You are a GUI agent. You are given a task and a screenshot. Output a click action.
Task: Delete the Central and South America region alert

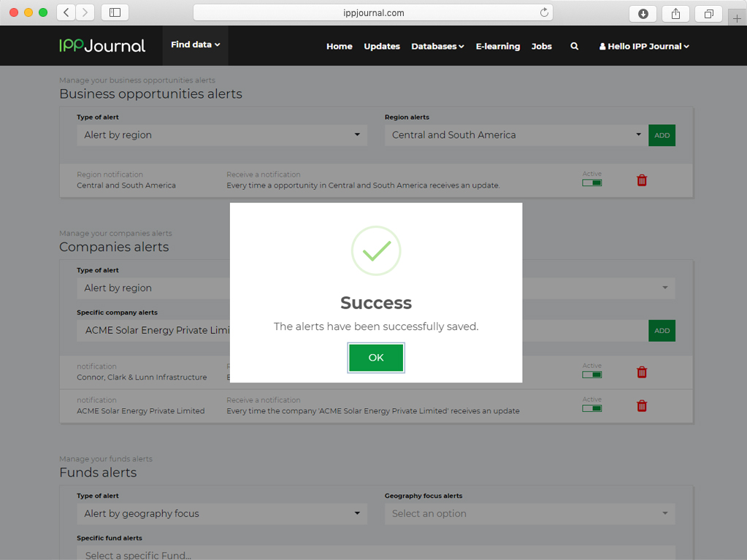tap(642, 180)
